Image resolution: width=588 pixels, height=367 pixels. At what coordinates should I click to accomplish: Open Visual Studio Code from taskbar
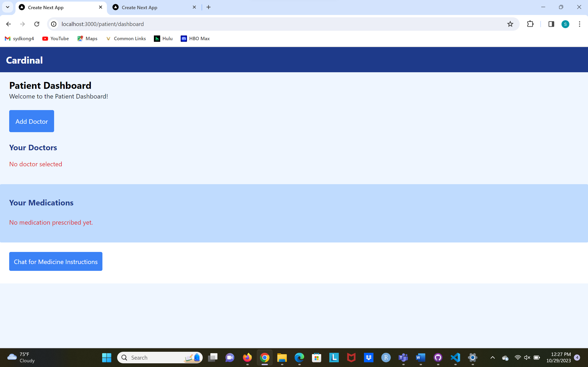pyautogui.click(x=455, y=358)
